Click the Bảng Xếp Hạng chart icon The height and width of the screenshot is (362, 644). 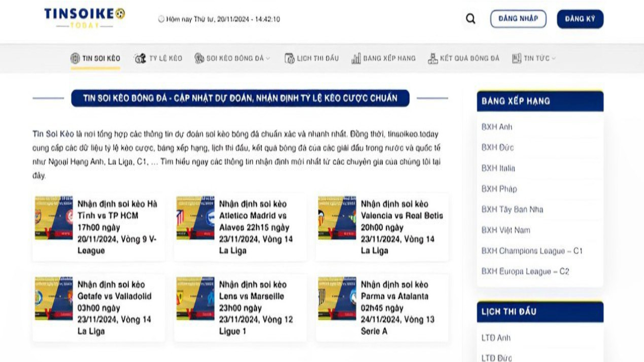pos(356,58)
